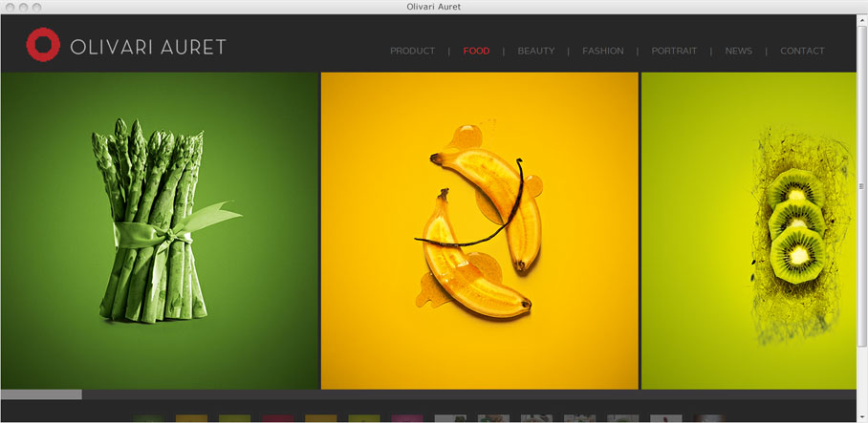The height and width of the screenshot is (423, 868).
Task: Open the yellow banana and vanilla photo
Action: click(x=479, y=230)
